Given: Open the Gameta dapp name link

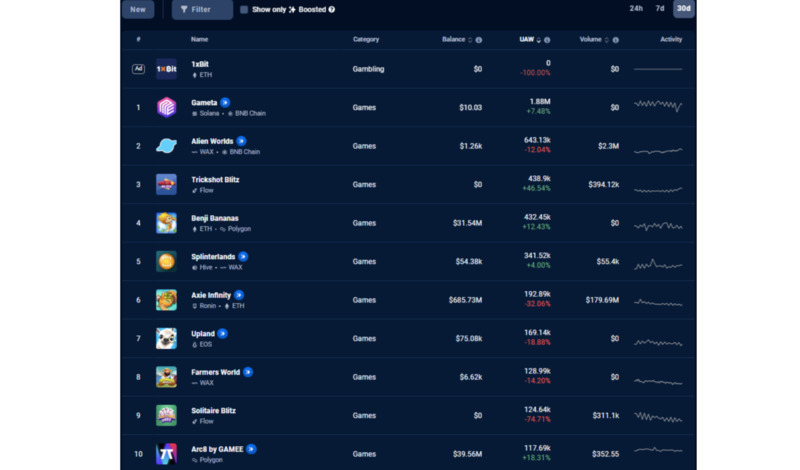Looking at the screenshot, I should pos(204,103).
